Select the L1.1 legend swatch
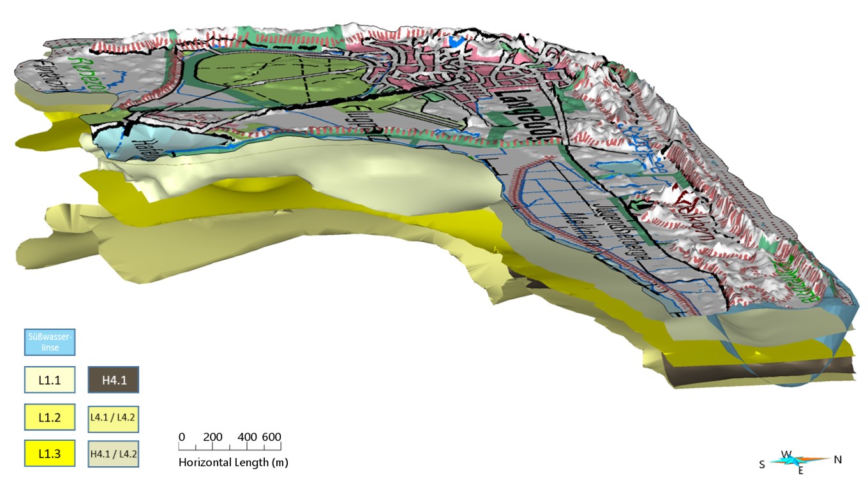The height and width of the screenshot is (488, 868). coord(50,380)
